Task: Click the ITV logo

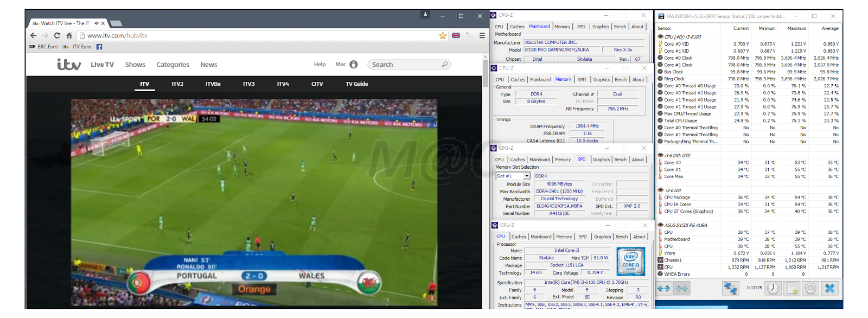Action: (69, 65)
